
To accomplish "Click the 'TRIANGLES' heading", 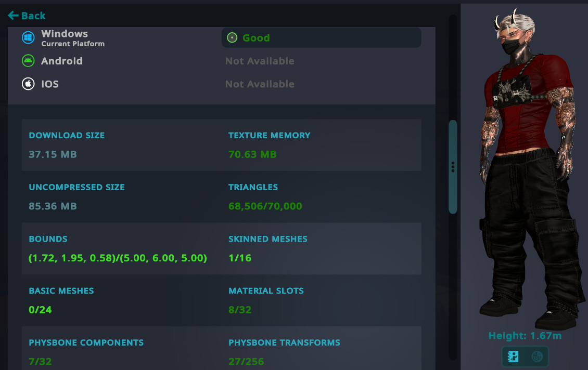I will click(x=253, y=187).
